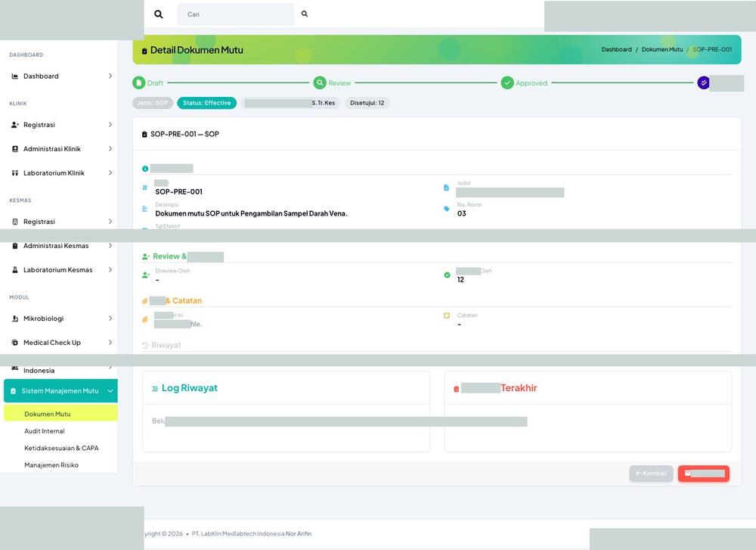The width and height of the screenshot is (756, 550).
Task: Open Dokumen Mutu submenu item
Action: (x=60, y=414)
